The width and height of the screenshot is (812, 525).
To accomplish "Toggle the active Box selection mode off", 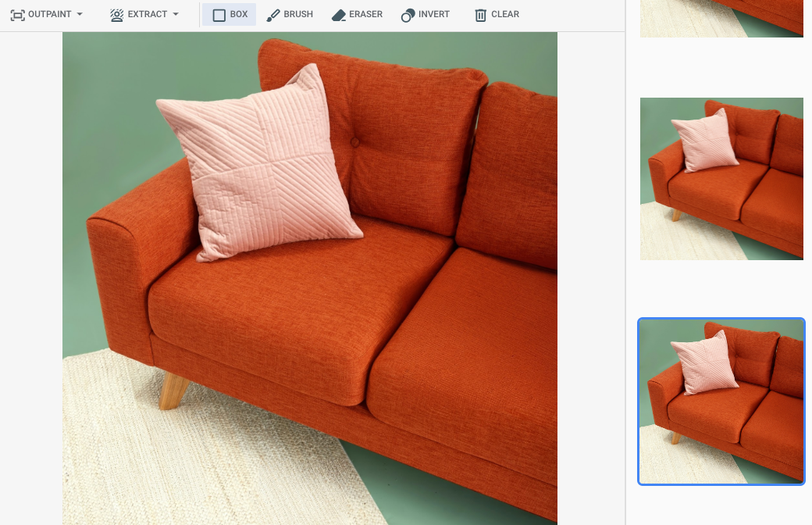I will [x=229, y=14].
